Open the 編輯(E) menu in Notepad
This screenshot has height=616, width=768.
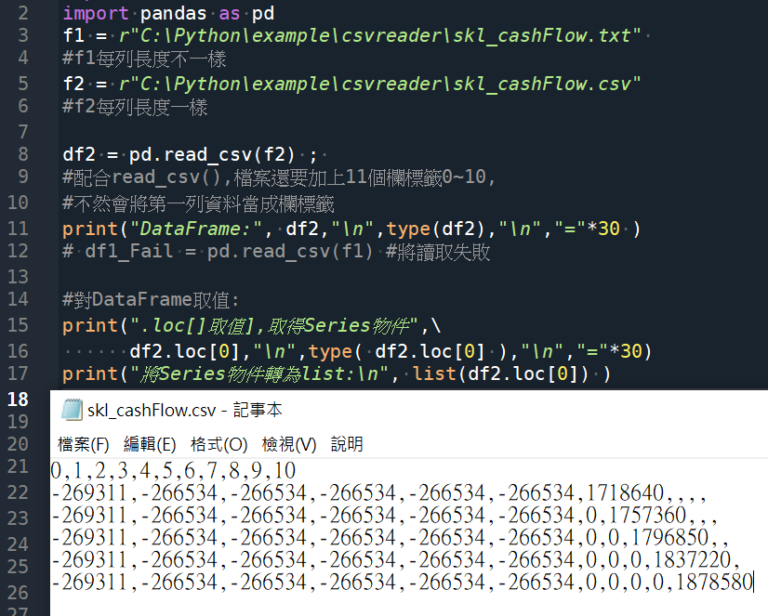pyautogui.click(x=150, y=445)
